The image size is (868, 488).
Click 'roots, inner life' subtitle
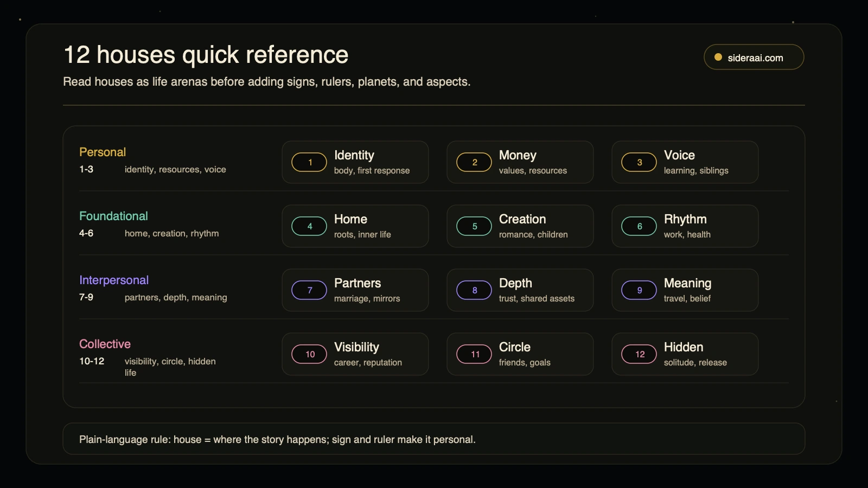click(x=362, y=234)
